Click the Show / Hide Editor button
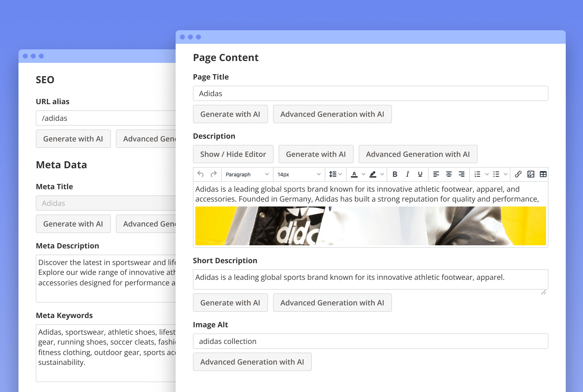583x392 pixels. (x=233, y=154)
